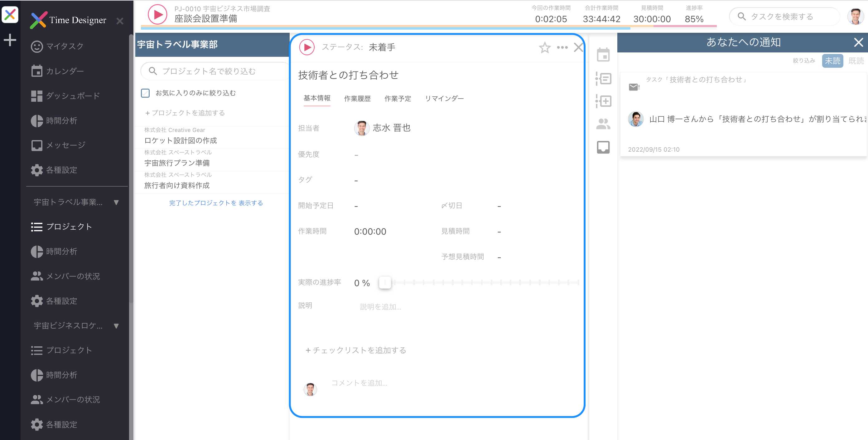This screenshot has width=868, height=440.
Task: Enable お気に入りのみに絞り込む filter
Action: pyautogui.click(x=145, y=93)
